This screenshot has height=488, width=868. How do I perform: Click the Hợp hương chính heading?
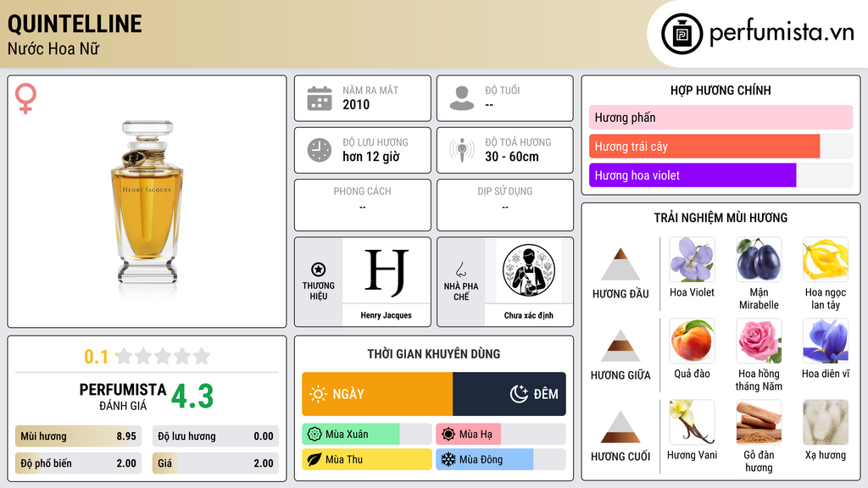(x=721, y=90)
